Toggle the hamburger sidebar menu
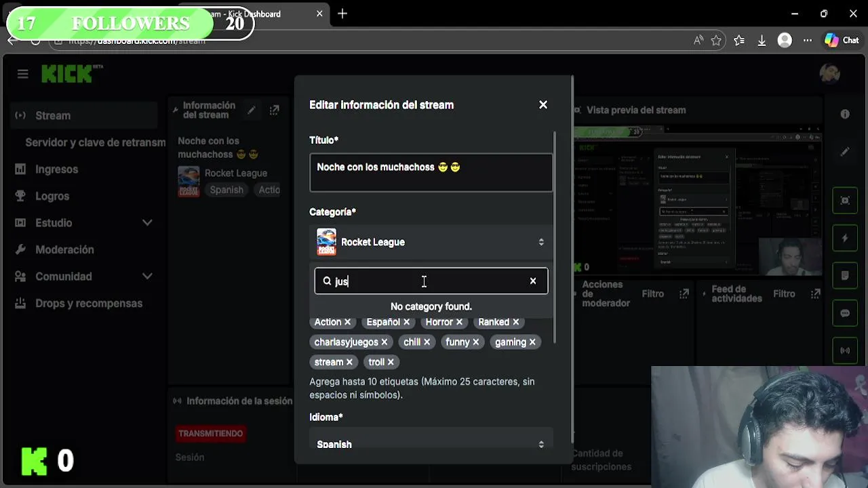This screenshot has width=868, height=488. coord(23,74)
